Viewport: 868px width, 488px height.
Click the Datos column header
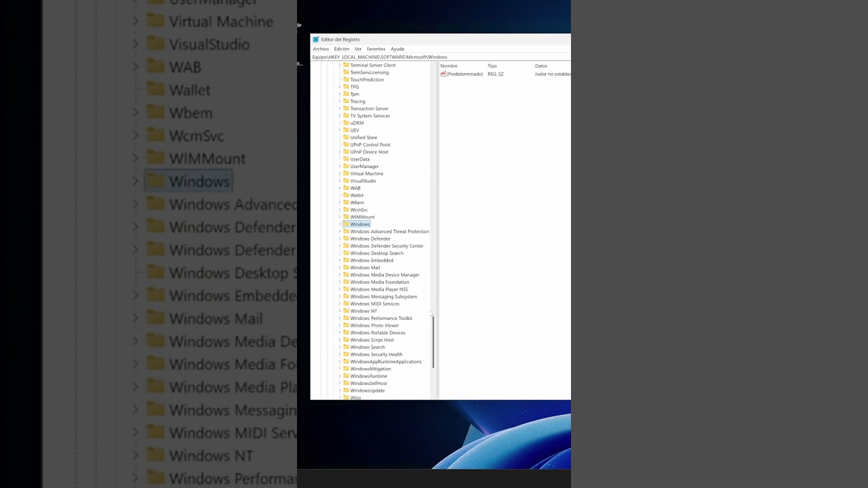[541, 66]
